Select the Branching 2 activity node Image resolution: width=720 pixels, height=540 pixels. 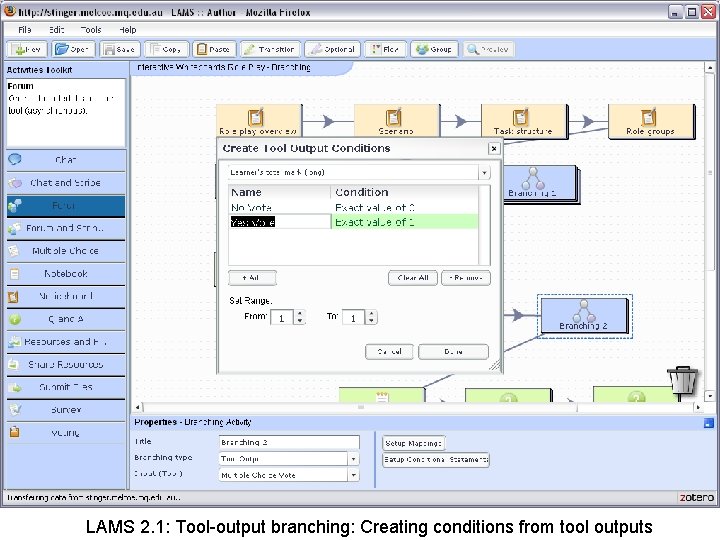584,316
